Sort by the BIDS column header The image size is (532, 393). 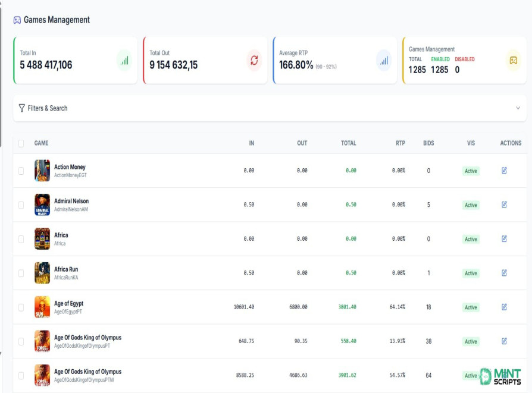click(x=428, y=143)
